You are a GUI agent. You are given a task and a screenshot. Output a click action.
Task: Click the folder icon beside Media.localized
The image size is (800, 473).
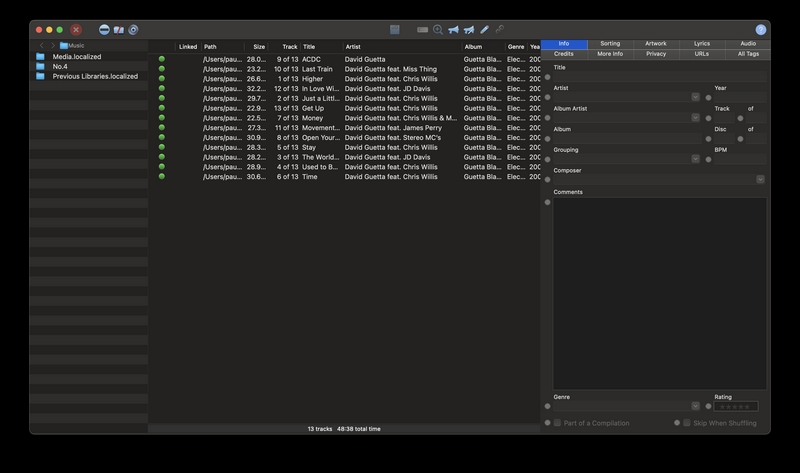click(40, 57)
